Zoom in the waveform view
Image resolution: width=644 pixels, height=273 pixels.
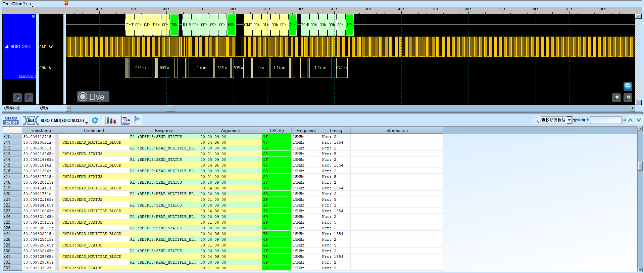click(x=628, y=98)
